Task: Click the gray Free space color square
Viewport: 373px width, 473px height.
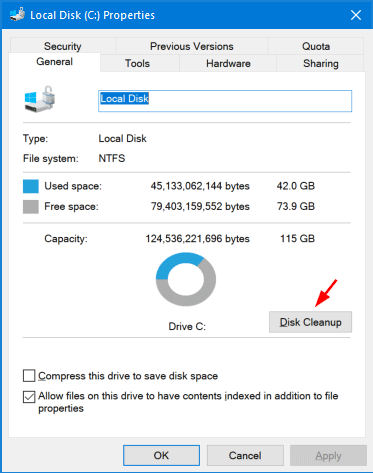Action: click(31, 207)
